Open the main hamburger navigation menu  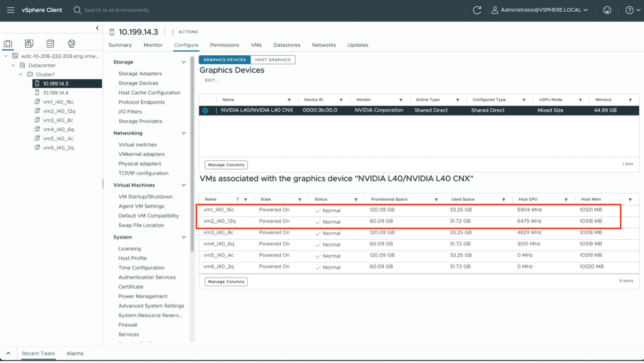[x=10, y=9]
